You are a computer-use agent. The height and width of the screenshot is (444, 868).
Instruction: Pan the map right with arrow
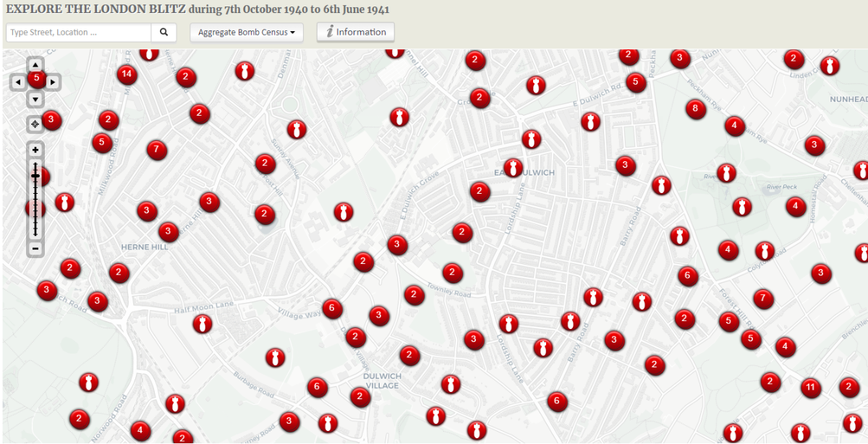tap(53, 82)
